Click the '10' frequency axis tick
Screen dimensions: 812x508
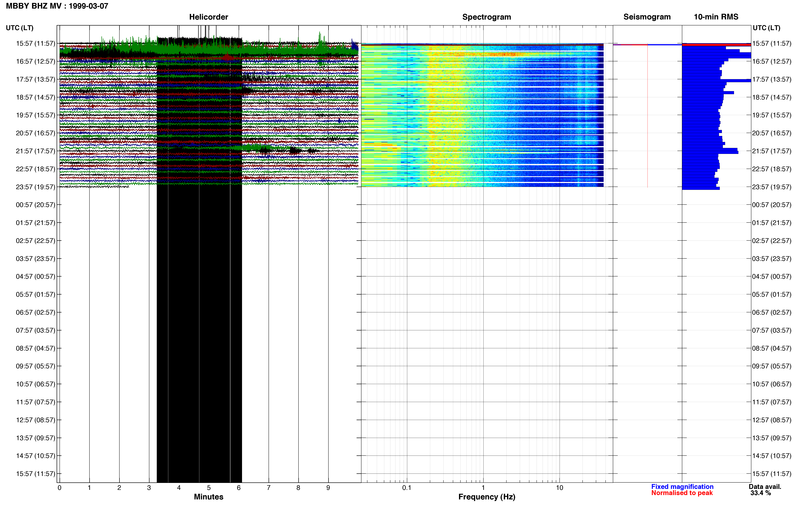(x=559, y=488)
